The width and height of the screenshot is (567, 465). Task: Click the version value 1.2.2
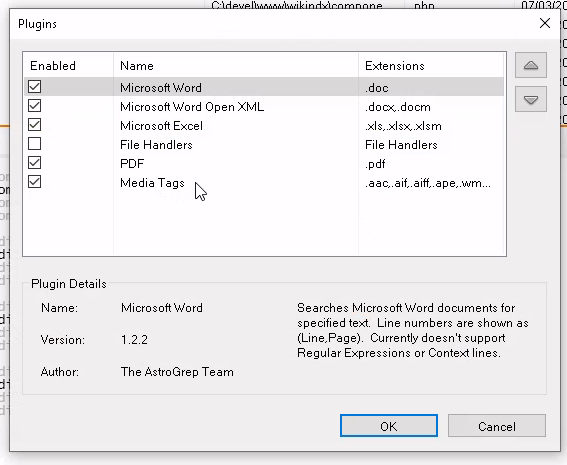click(134, 340)
